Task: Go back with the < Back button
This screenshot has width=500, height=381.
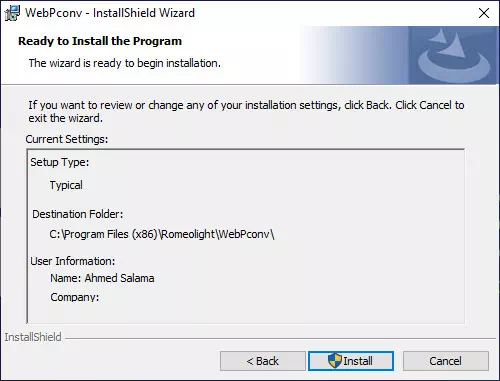Action: click(263, 361)
